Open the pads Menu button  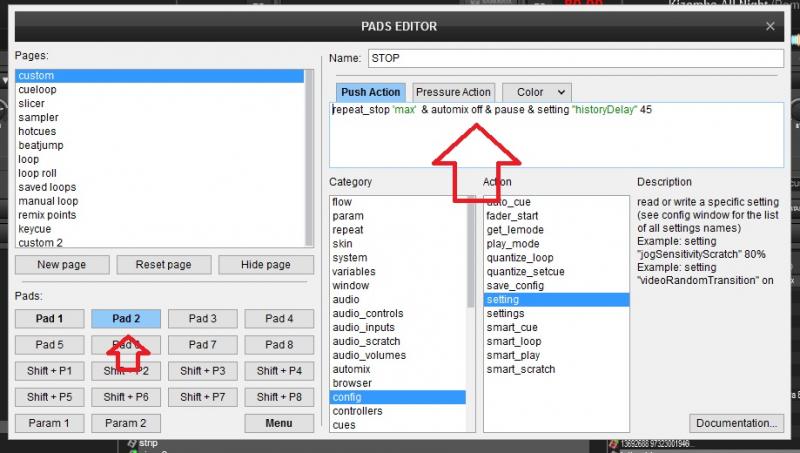(x=279, y=423)
